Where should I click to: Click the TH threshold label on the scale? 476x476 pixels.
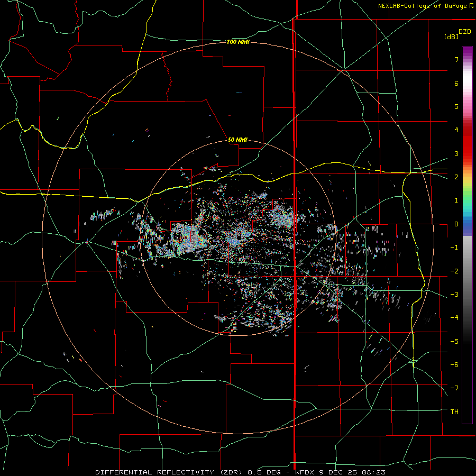coord(454,411)
